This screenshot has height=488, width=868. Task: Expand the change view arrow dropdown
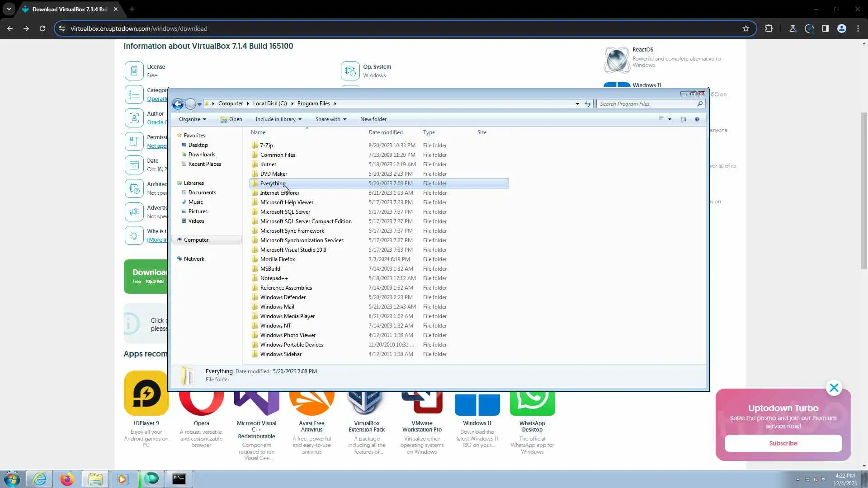(670, 119)
